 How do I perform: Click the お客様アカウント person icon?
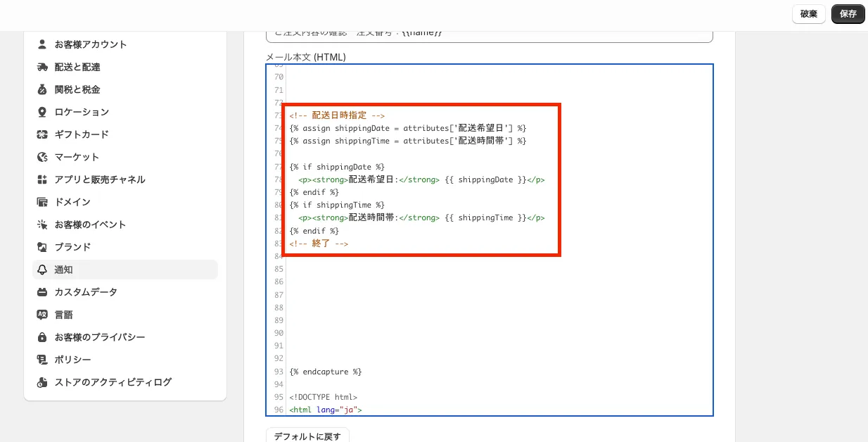click(x=42, y=44)
